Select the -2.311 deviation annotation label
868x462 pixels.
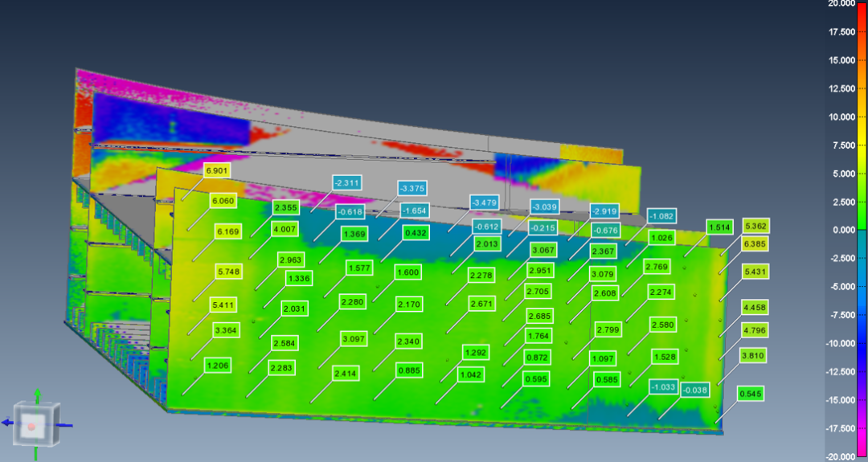(x=346, y=183)
